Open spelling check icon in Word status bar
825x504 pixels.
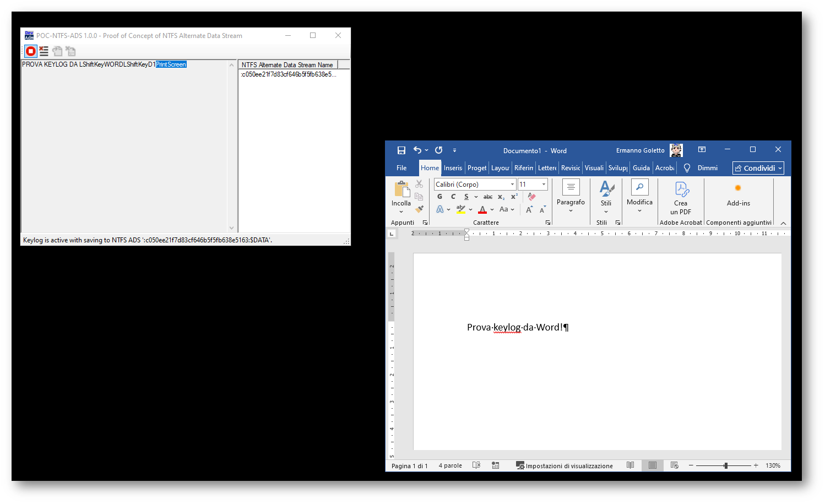click(x=476, y=465)
